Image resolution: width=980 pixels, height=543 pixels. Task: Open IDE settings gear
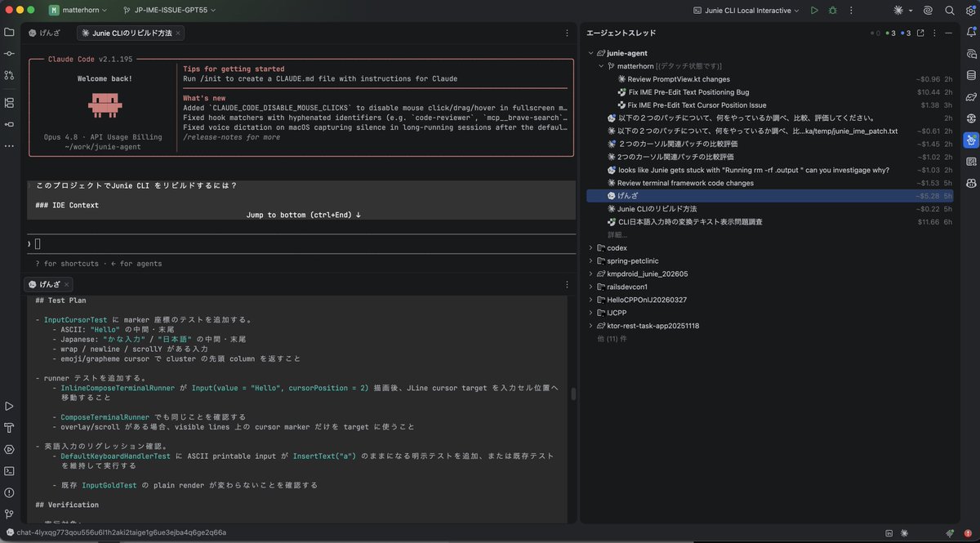pyautogui.click(x=969, y=11)
